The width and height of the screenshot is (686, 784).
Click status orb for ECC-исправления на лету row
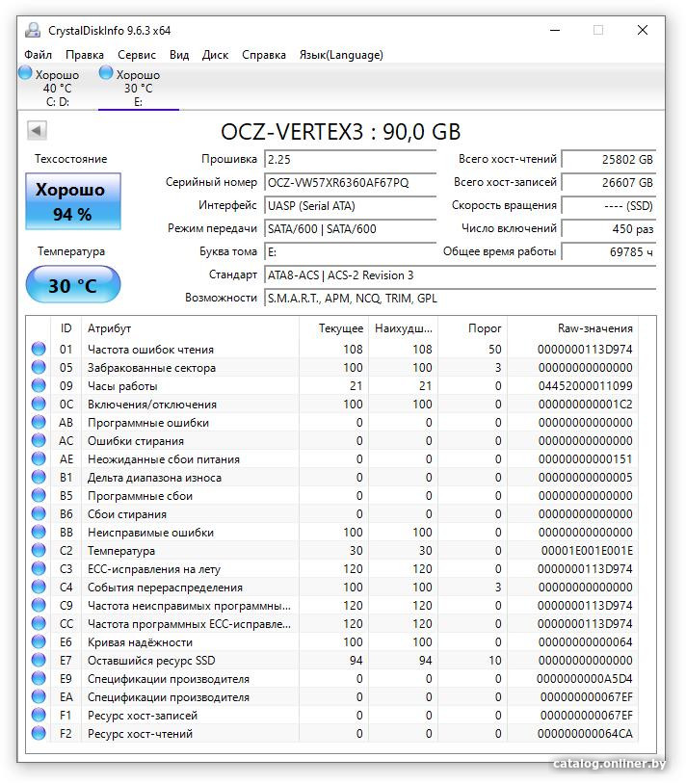(39, 568)
